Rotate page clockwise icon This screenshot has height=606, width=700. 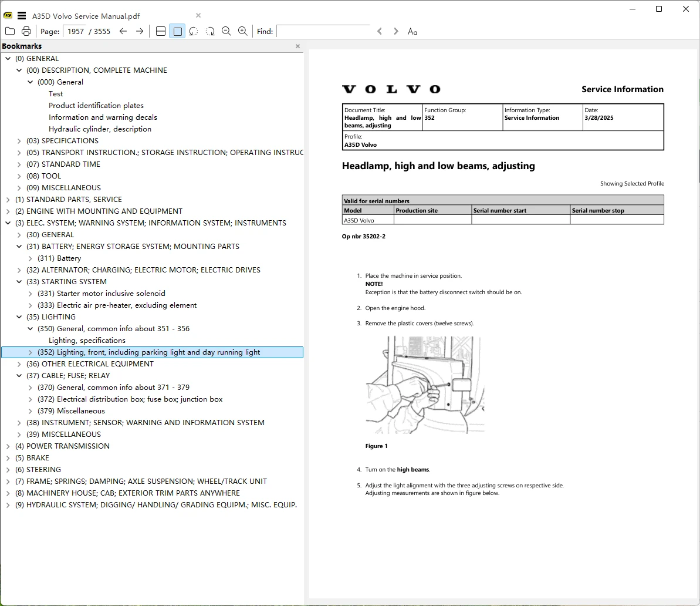[210, 31]
